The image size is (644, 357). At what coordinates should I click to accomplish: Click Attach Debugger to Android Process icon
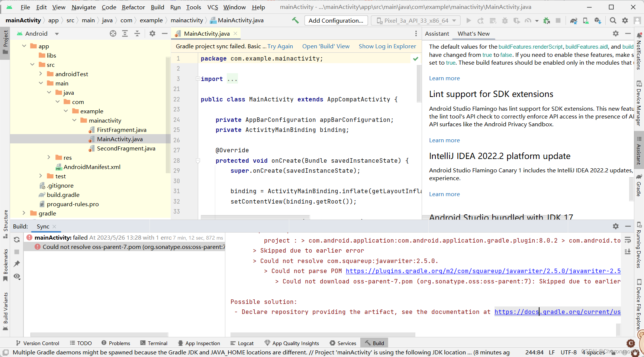[x=547, y=20]
